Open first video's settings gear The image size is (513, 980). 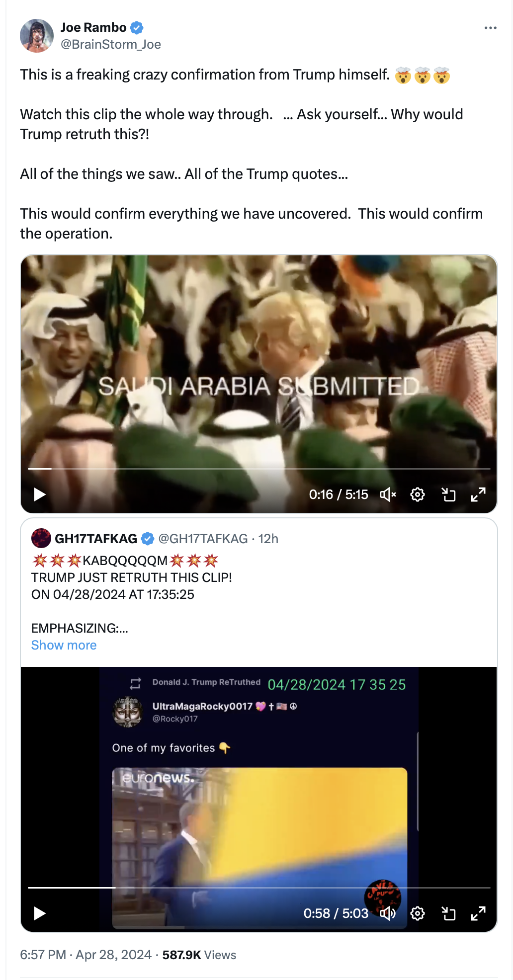click(x=418, y=494)
